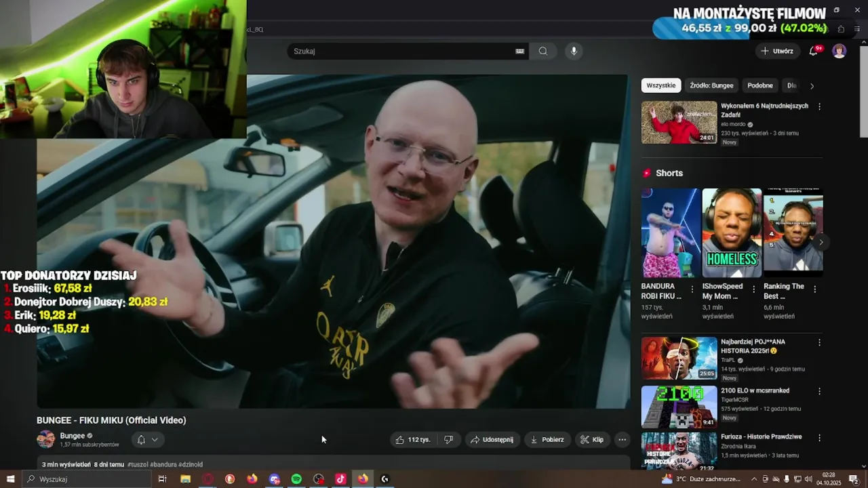This screenshot has width=868, height=488.
Task: Open options menu for BANDURA ROBI FIKU short
Action: pyautogui.click(x=692, y=289)
